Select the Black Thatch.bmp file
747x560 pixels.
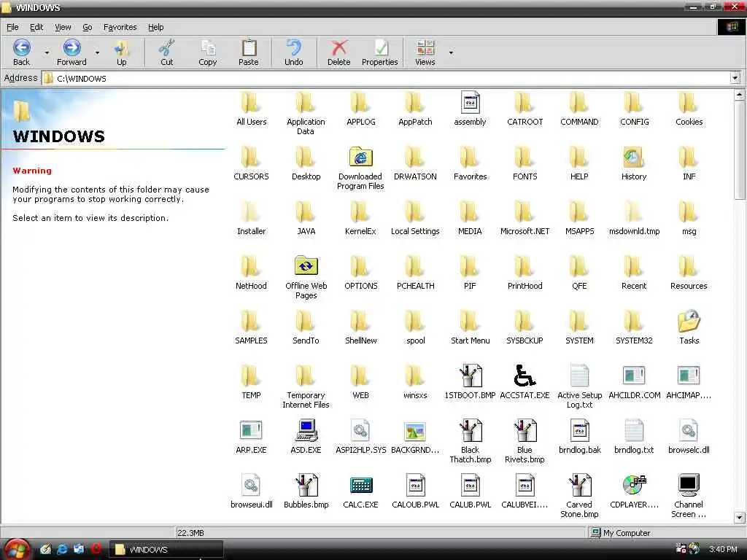[x=471, y=441]
